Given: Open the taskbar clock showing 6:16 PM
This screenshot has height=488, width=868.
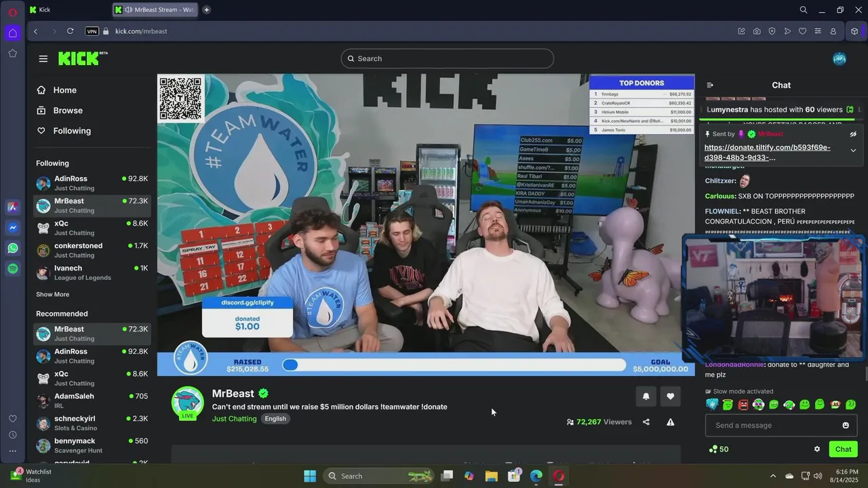Looking at the screenshot, I should (x=847, y=476).
